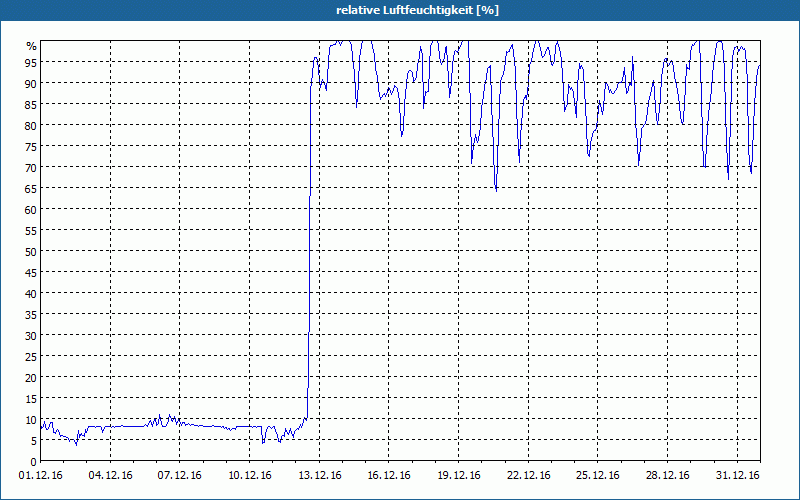
Task: Select the 70 y-axis label
Action: 31,167
